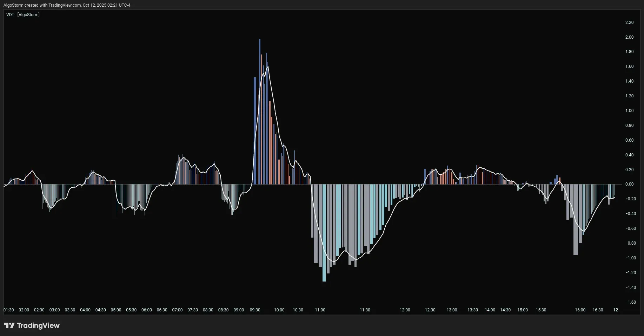Select the 11:30 time axis label
Screen dimensions: 644x336
(365, 310)
